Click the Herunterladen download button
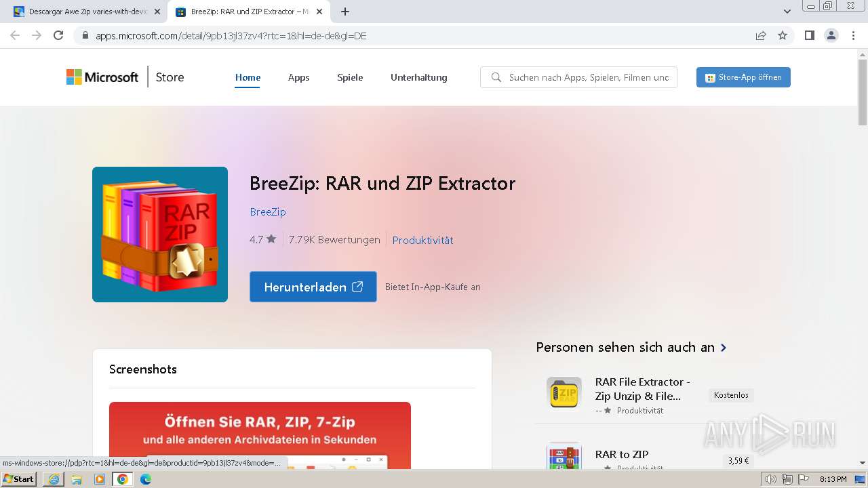Screen dimensions: 868x488 (313, 287)
